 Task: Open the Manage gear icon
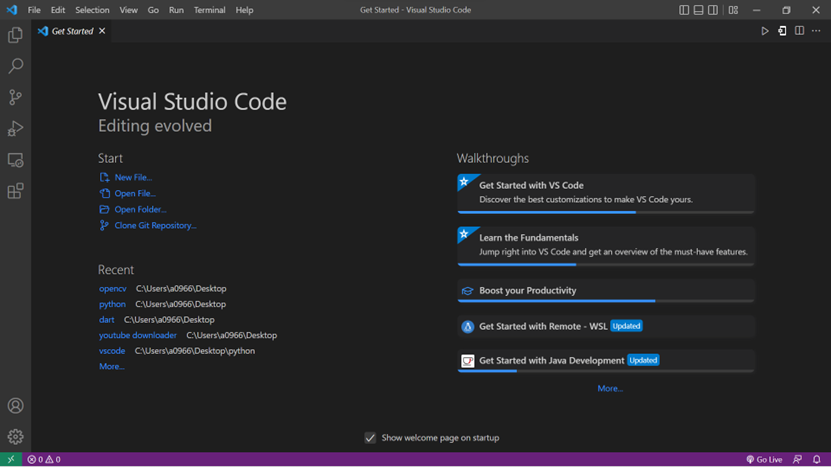pyautogui.click(x=15, y=437)
